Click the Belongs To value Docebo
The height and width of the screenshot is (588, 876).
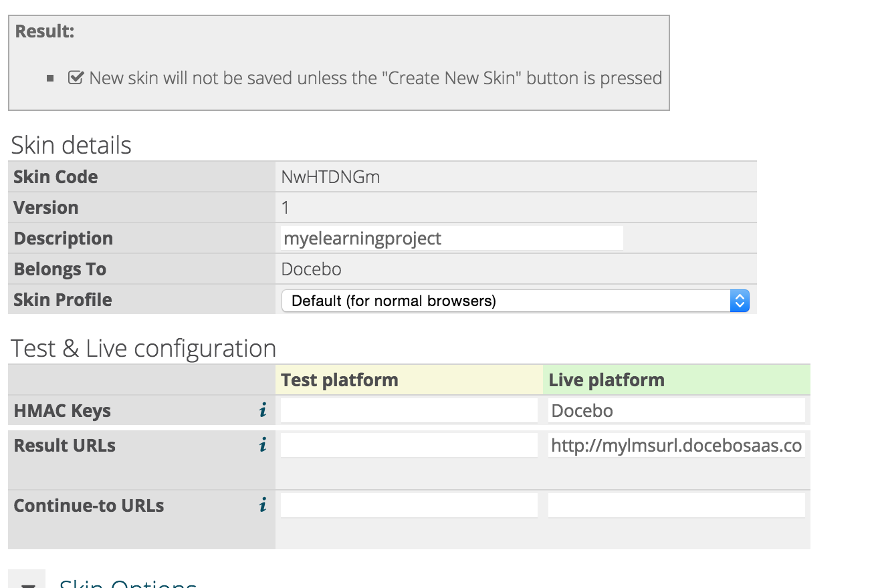311,269
